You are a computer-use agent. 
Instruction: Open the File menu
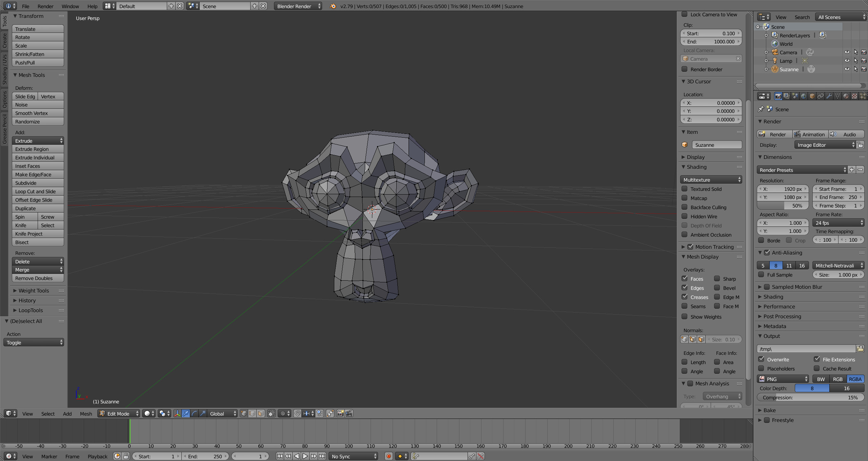[x=25, y=6]
